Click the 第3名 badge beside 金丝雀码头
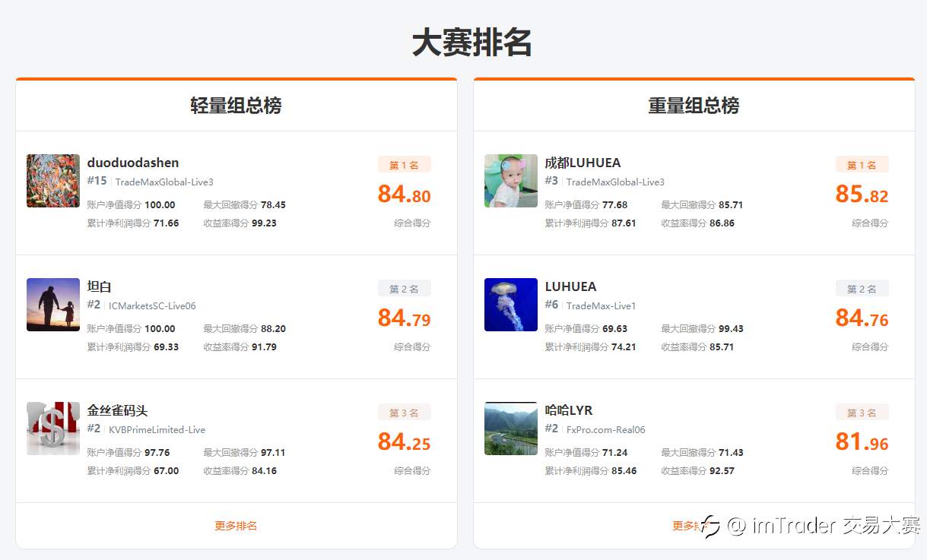927x560 pixels. click(405, 413)
